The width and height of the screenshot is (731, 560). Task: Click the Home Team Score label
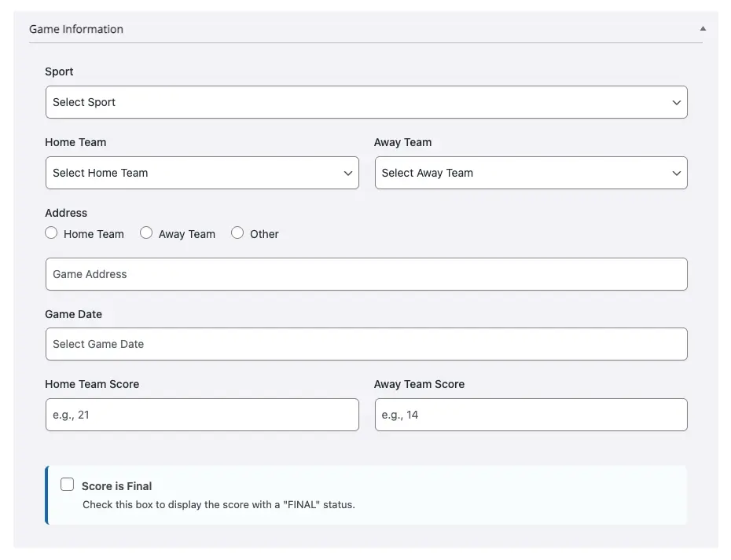tap(92, 384)
